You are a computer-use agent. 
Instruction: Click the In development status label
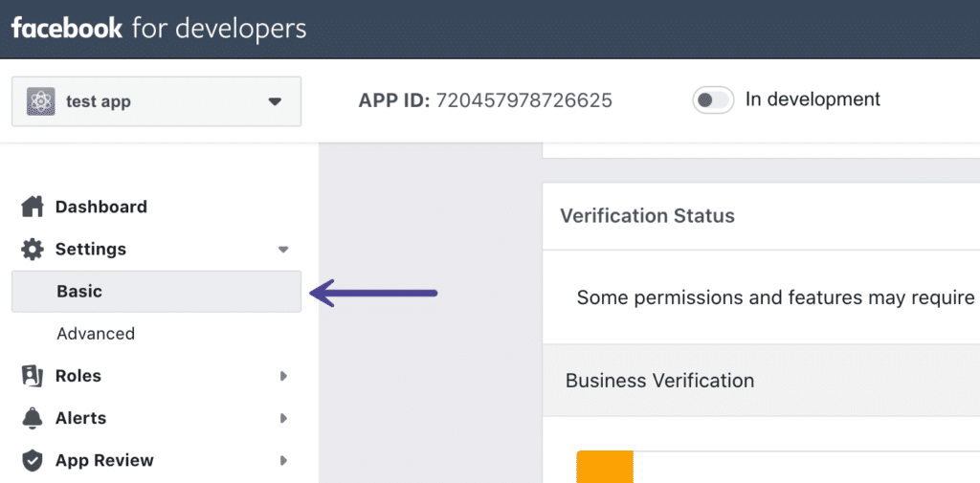point(813,99)
